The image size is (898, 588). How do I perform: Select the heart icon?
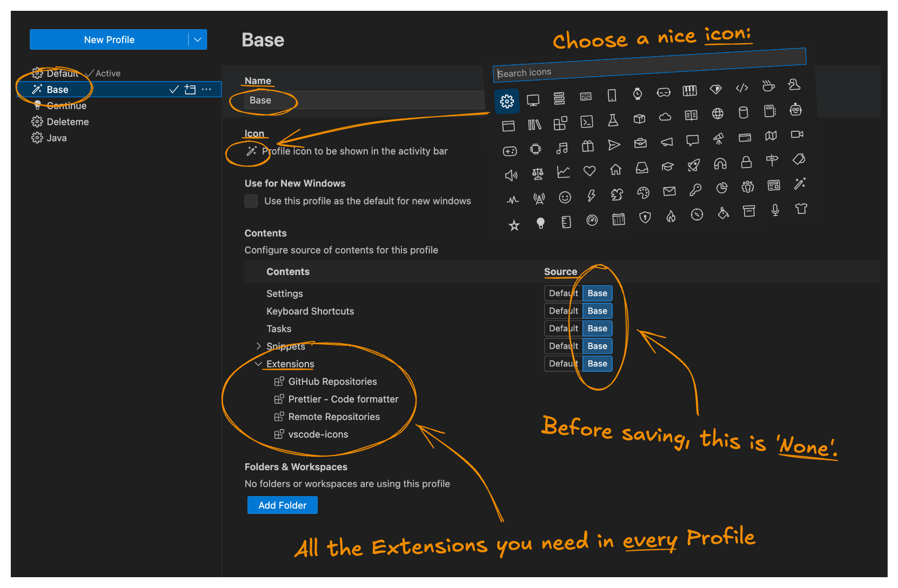[x=589, y=171]
